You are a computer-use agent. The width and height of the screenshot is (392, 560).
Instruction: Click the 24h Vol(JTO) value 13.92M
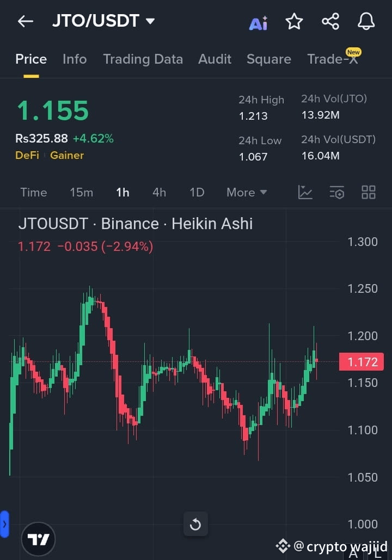pyautogui.click(x=321, y=115)
